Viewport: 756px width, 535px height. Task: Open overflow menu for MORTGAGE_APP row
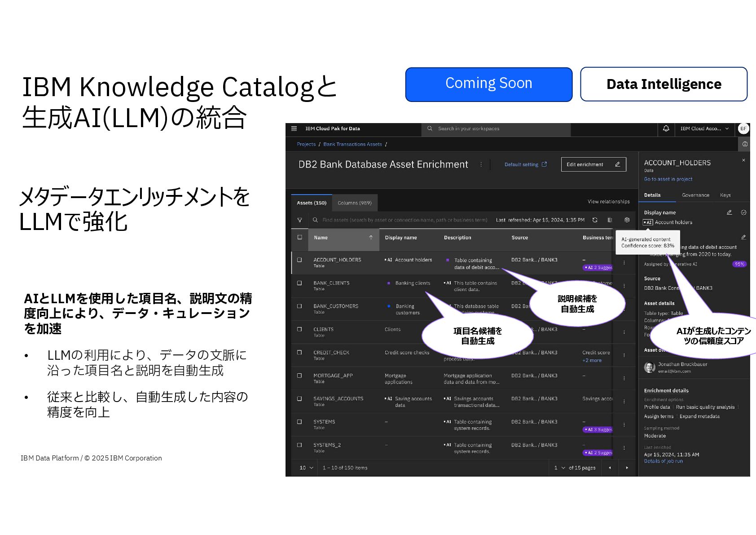pos(624,379)
